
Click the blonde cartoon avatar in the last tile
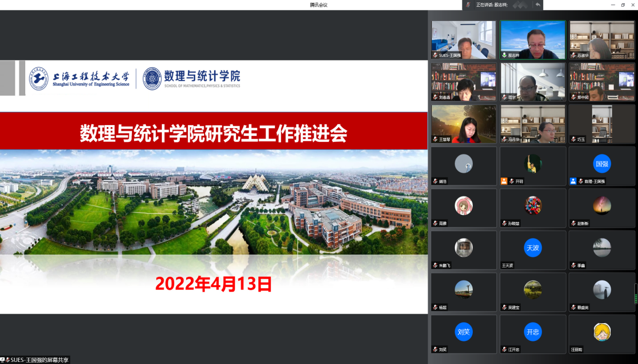tap(602, 331)
